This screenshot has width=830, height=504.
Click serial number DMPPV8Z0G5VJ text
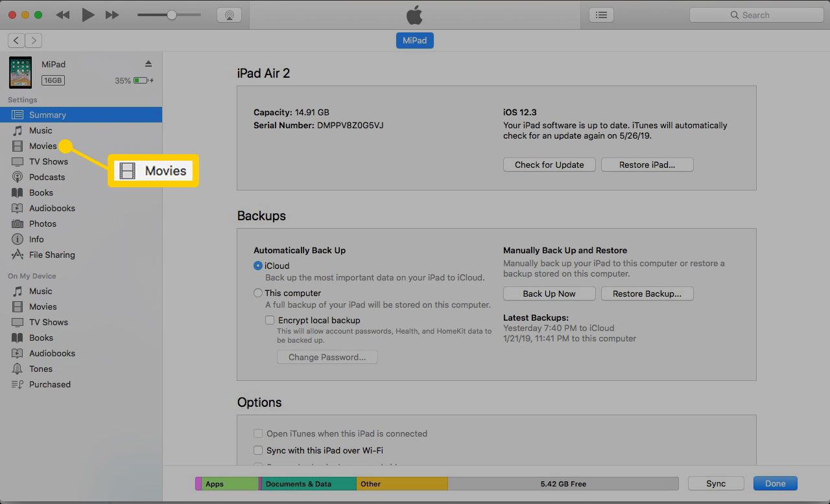point(350,125)
